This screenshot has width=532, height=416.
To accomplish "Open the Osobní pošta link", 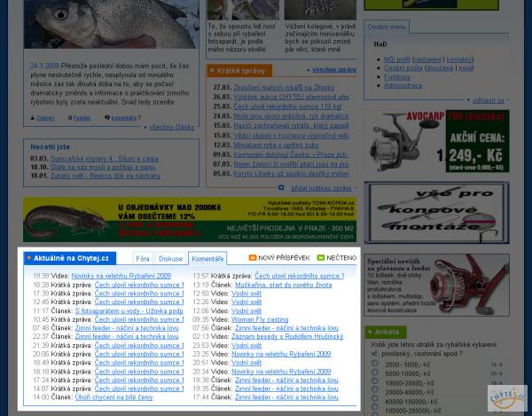I will point(403,68).
